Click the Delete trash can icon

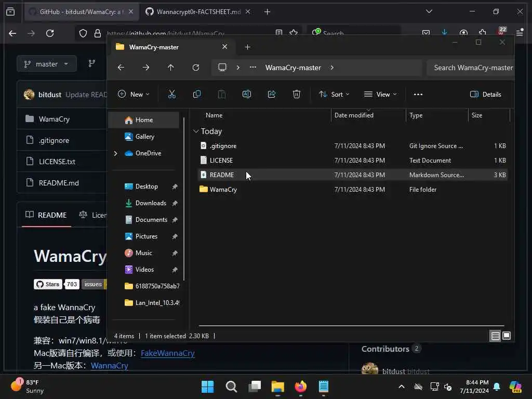pos(297,95)
